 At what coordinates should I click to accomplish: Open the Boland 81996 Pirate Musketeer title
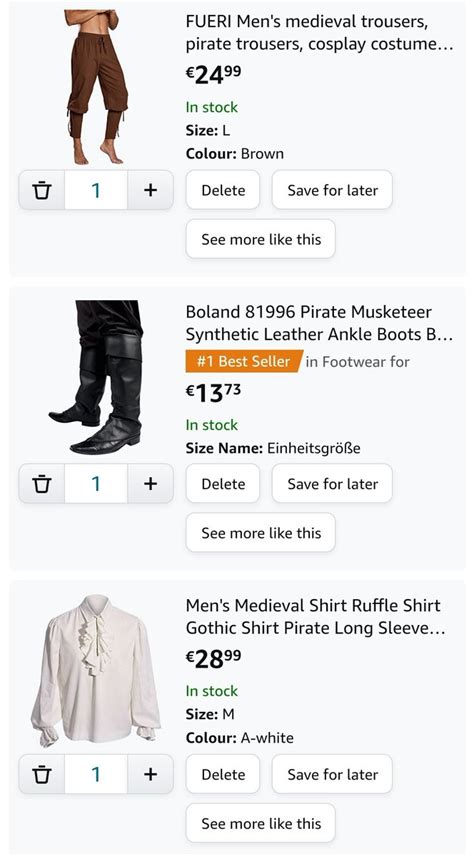point(319,323)
